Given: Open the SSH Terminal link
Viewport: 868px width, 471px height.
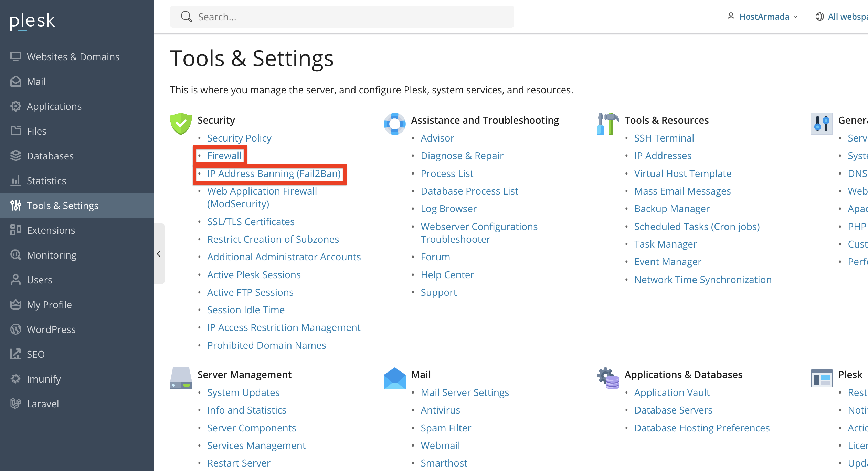Looking at the screenshot, I should (x=664, y=138).
